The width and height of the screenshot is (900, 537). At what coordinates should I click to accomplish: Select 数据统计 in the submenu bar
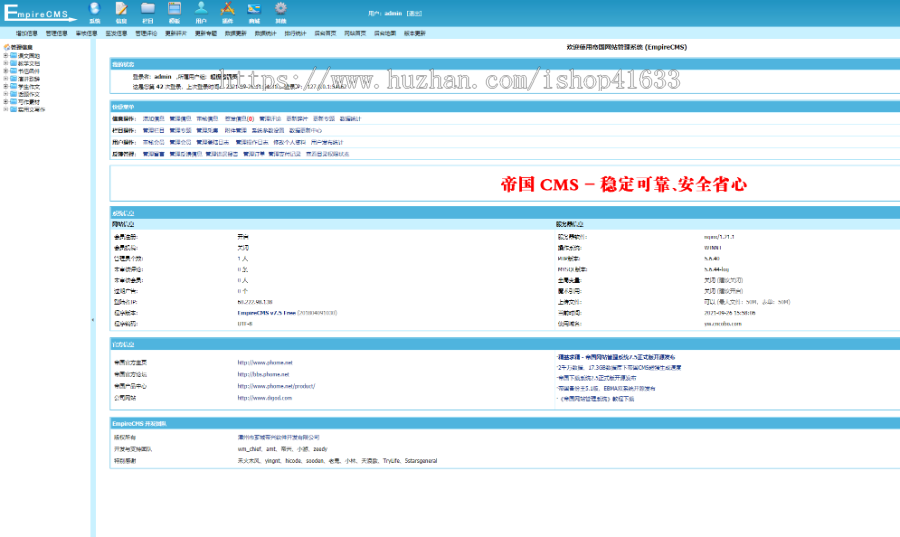click(x=265, y=33)
